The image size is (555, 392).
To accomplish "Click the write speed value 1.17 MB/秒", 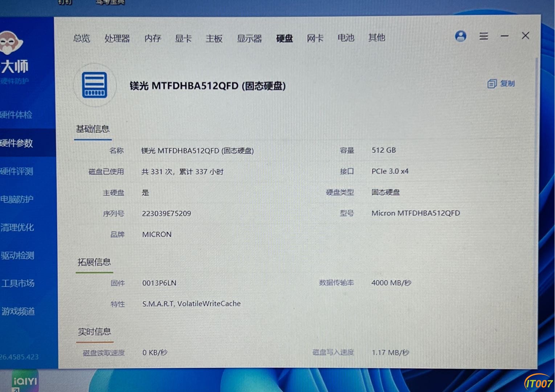I will click(x=390, y=352).
